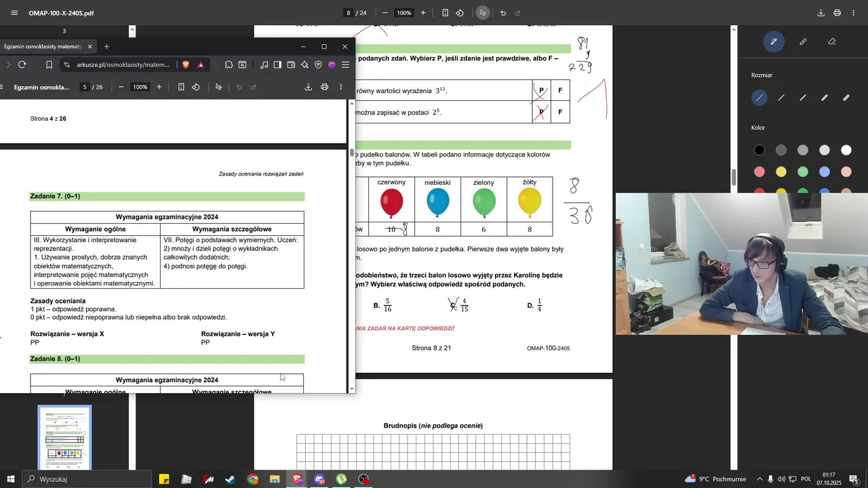Viewport: 868px width, 488px height.
Task: Rotate the front PDF document
Action: click(195, 87)
